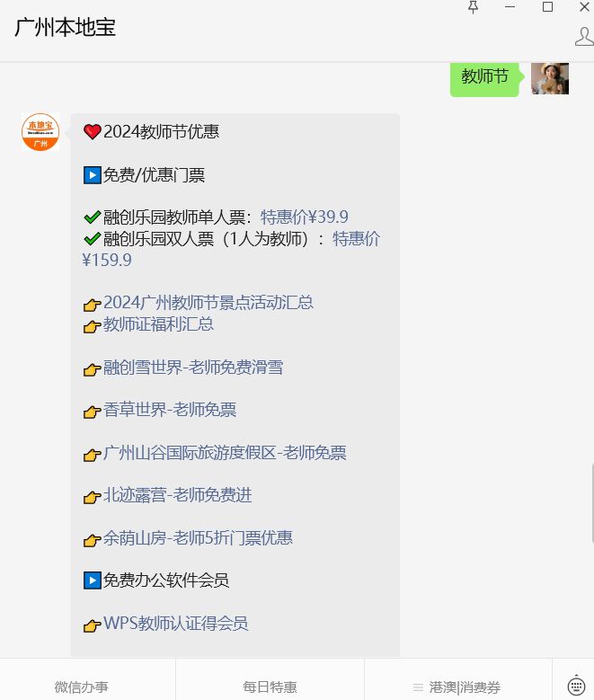Screen dimensions: 594x700
Task: Open the 特惠价 ¥159.9 double ticket link
Action: coord(356,239)
